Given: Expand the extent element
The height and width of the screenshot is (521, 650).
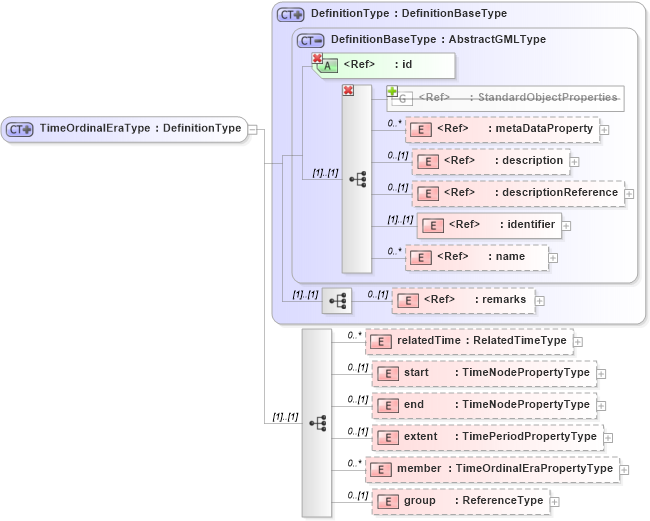Looking at the screenshot, I should 608,438.
